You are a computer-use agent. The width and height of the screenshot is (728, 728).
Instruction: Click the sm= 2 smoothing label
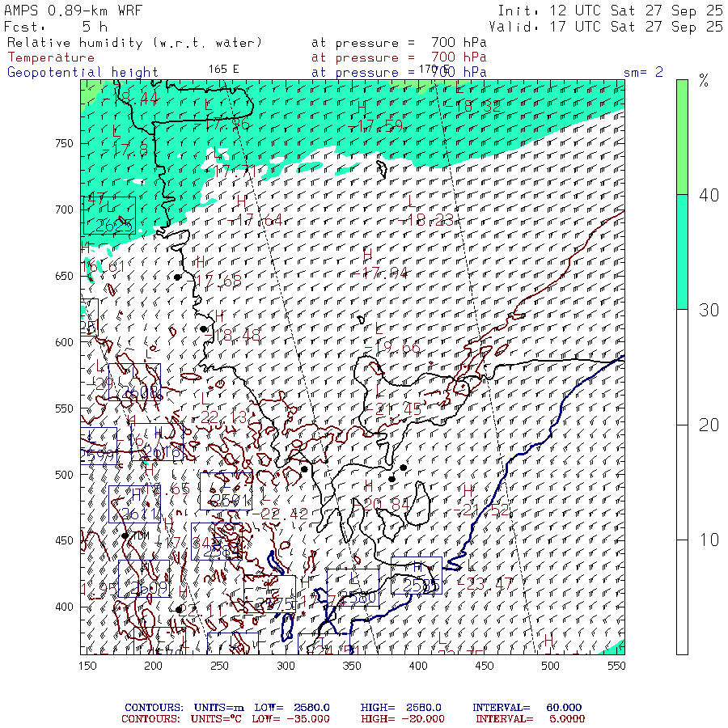click(x=643, y=72)
